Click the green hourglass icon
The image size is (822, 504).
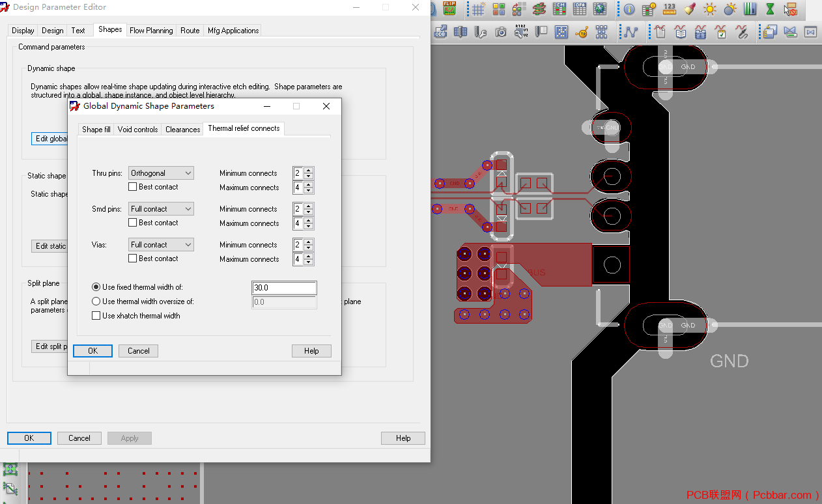(771, 9)
